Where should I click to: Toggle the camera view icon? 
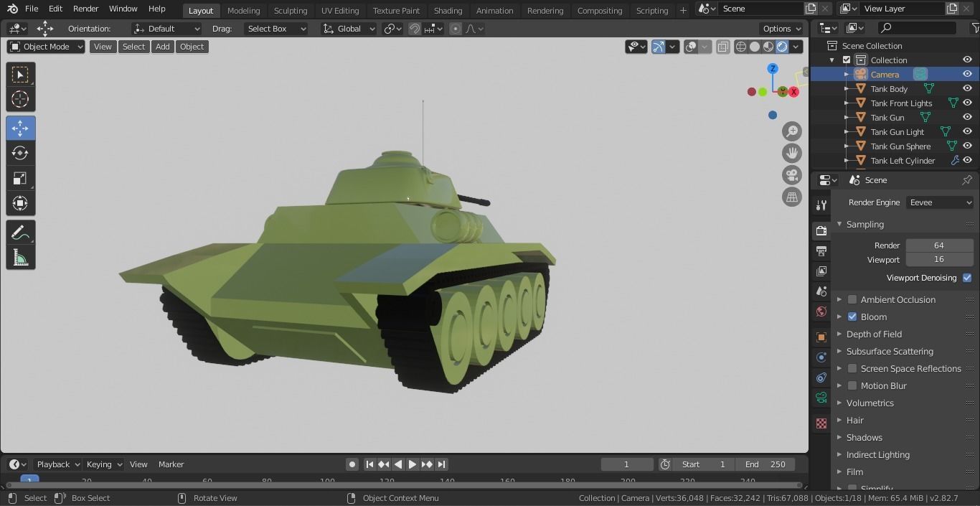click(x=792, y=175)
